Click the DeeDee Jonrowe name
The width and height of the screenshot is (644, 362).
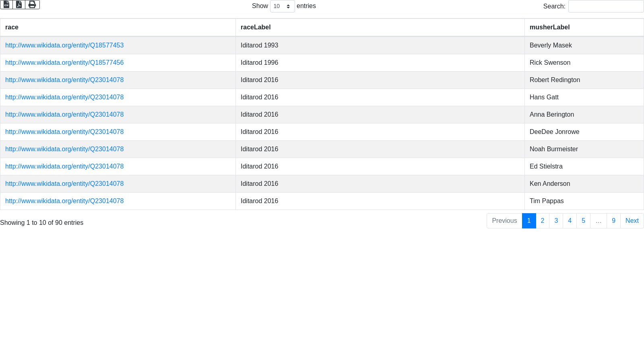click(x=555, y=132)
